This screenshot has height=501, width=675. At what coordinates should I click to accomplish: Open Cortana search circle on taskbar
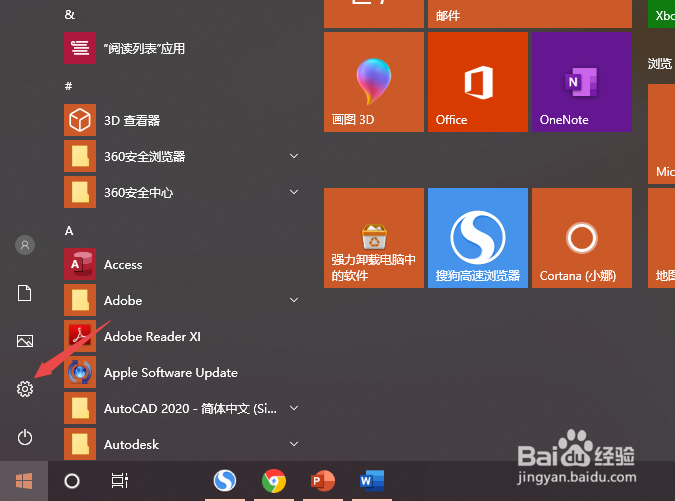pyautogui.click(x=72, y=481)
